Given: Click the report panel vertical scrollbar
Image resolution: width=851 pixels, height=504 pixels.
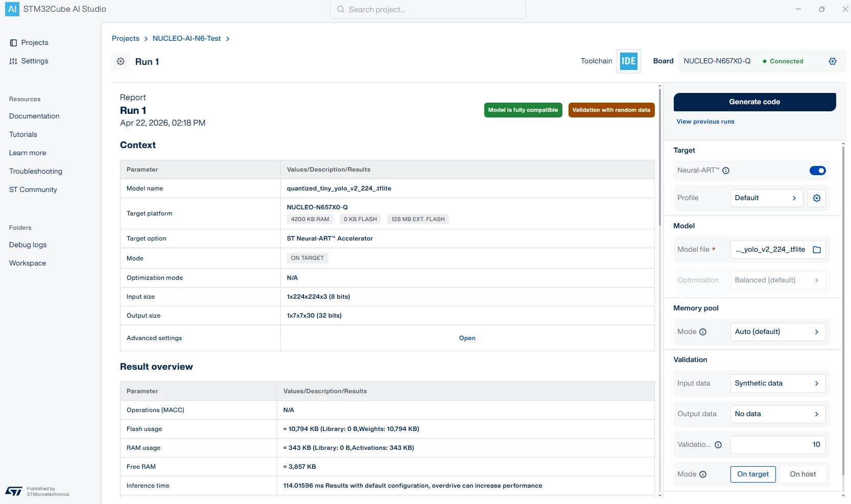Looking at the screenshot, I should [x=660, y=157].
